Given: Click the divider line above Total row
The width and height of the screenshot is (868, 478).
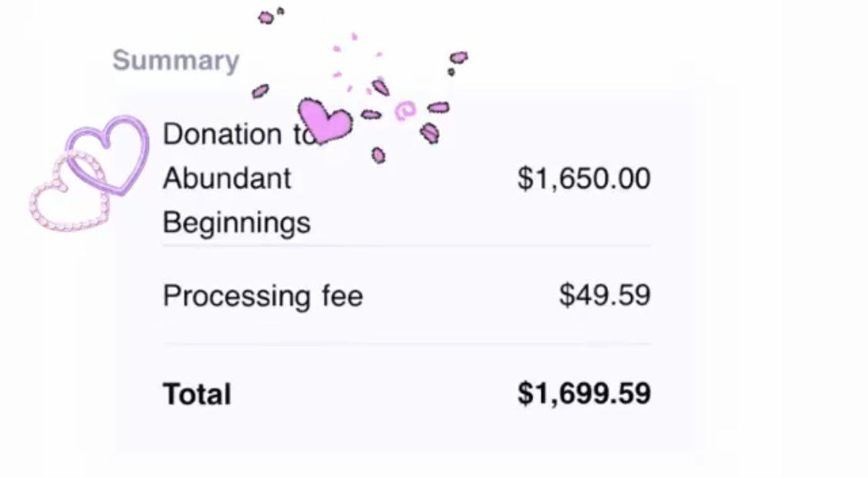Looking at the screenshot, I should [407, 344].
